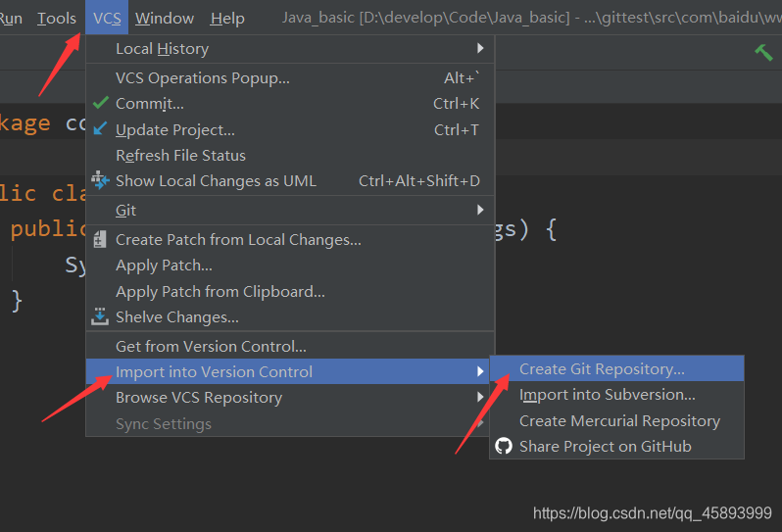Screen dimensions: 782x532
Task: Click Create Git Repository...
Action: pyautogui.click(x=617, y=368)
